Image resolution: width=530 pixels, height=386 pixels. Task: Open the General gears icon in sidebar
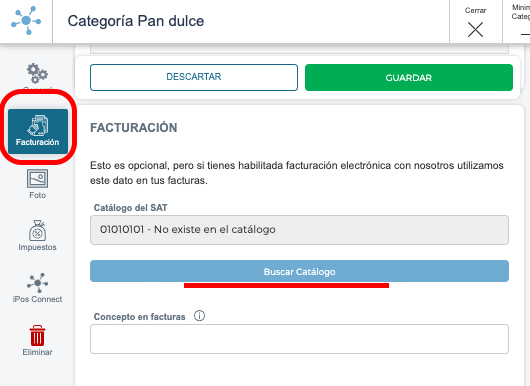click(37, 73)
